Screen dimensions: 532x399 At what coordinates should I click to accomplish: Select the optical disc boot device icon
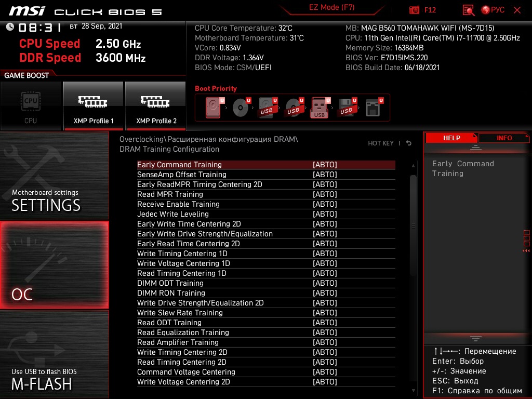point(241,108)
